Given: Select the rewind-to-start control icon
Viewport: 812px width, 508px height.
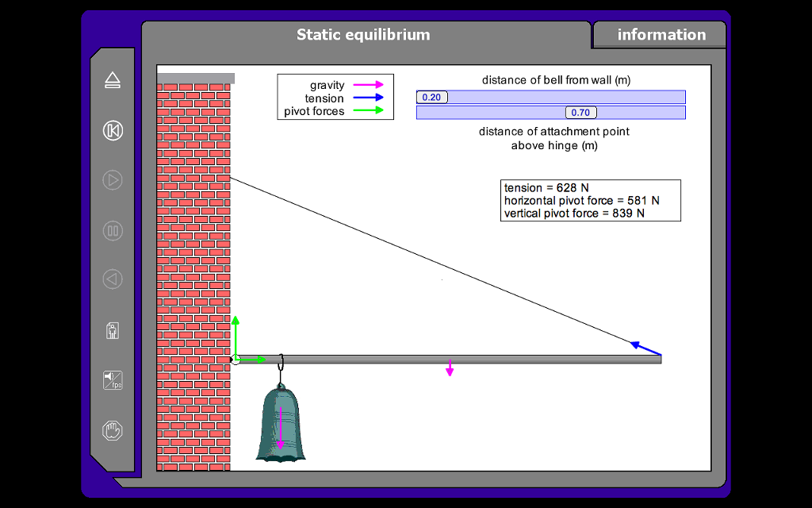Looking at the screenshot, I should 112,130.
